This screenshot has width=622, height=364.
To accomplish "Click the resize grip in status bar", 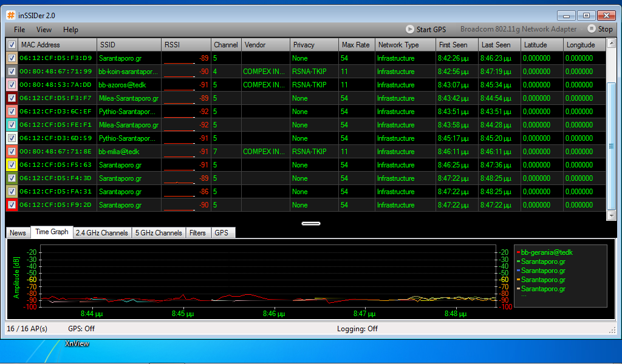I will [612, 329].
